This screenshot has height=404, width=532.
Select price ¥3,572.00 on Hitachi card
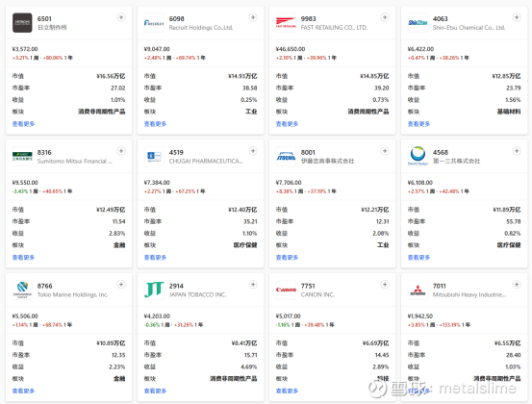25,49
